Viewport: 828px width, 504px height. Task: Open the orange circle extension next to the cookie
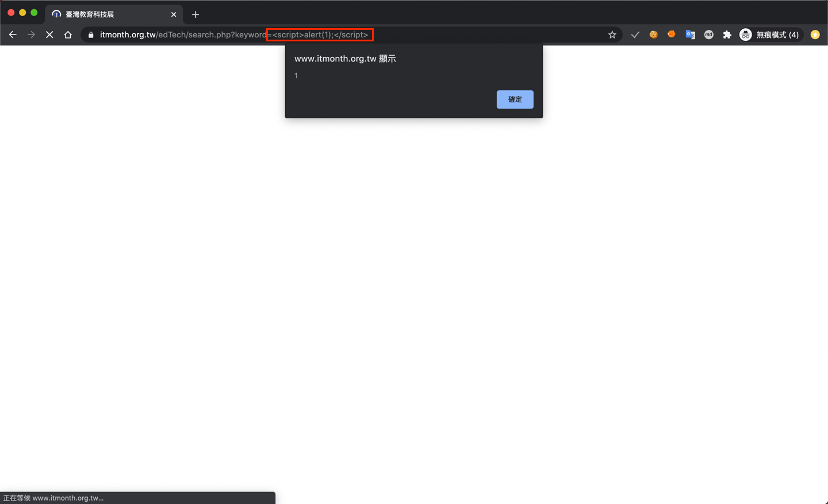[x=672, y=34]
